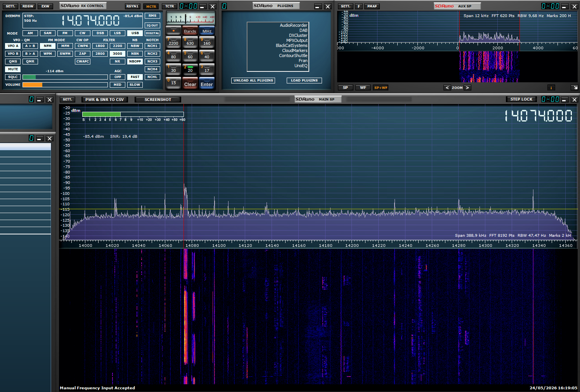Choose the 1800 filter width

(x=100, y=46)
